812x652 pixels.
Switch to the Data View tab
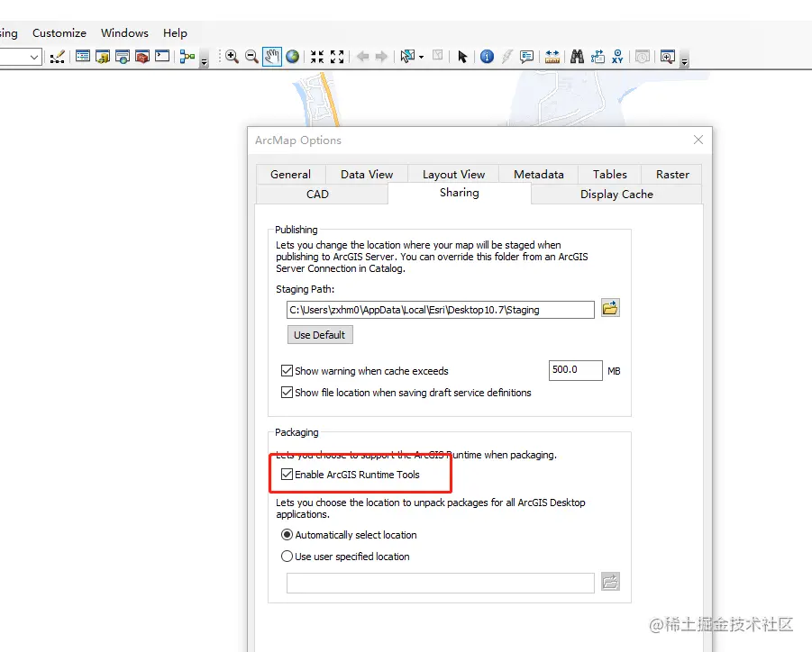pyautogui.click(x=367, y=175)
